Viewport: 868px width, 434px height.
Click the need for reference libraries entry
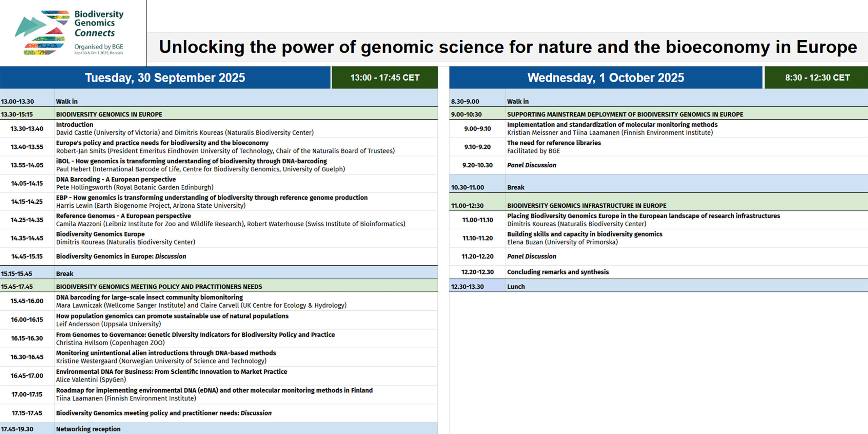tap(658, 147)
